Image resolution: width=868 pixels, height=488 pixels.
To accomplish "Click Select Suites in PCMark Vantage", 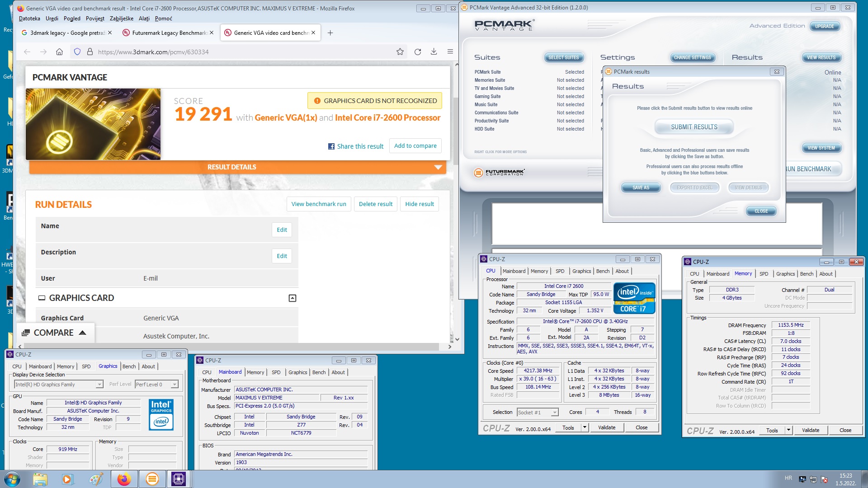I will pyautogui.click(x=563, y=57).
